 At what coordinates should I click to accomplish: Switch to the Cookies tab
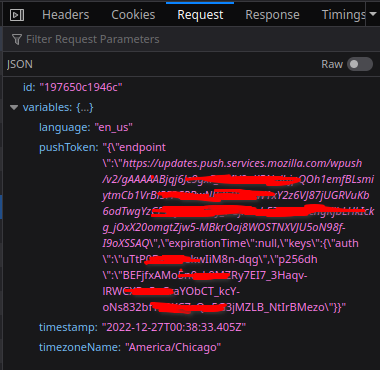[133, 15]
